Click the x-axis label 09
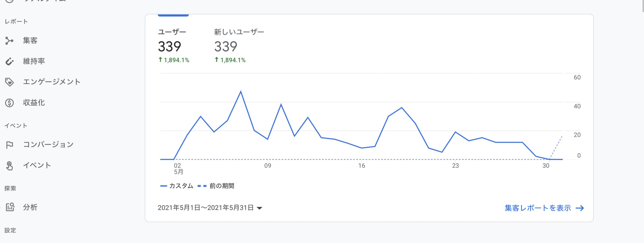 pyautogui.click(x=268, y=166)
